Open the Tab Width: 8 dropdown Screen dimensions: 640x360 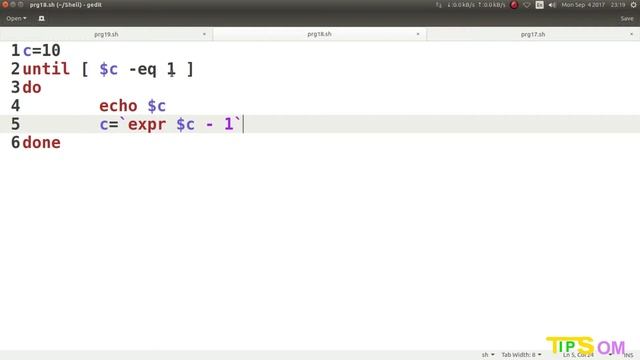[x=521, y=355]
